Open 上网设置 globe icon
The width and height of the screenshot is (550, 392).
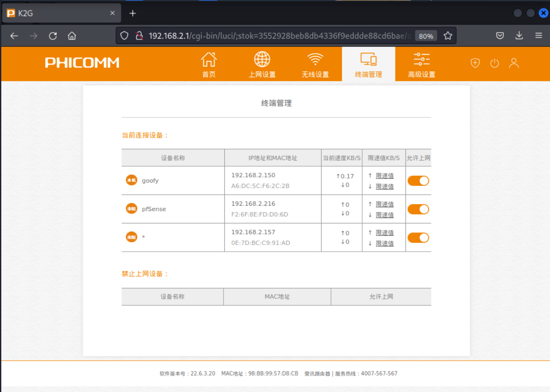(x=262, y=60)
